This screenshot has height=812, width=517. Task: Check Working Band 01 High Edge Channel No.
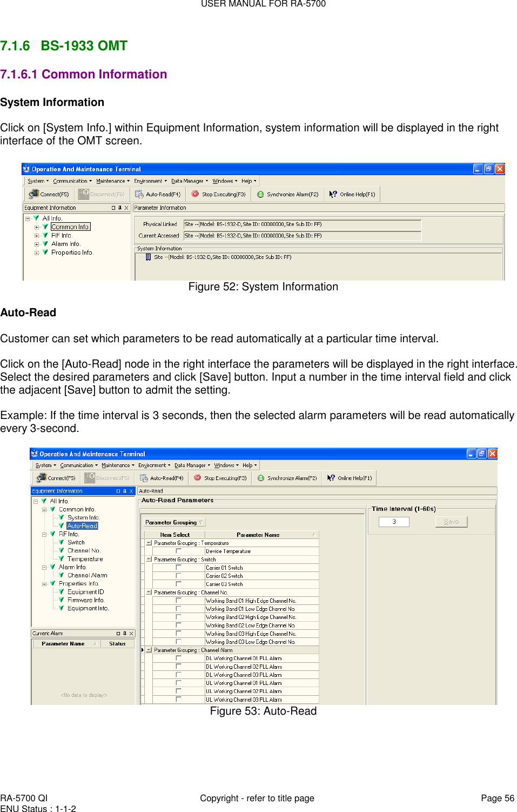(178, 600)
